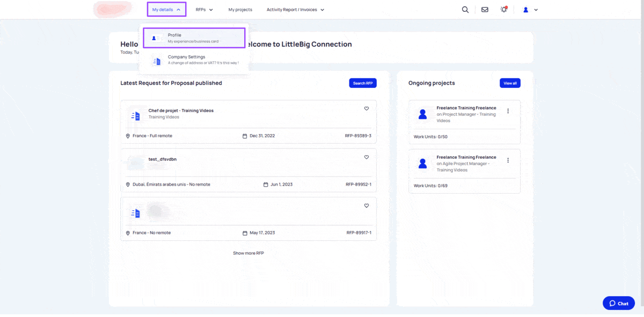Screen dimensions: 644x317
Task: Open the user account avatar menu
Action: [530, 10]
